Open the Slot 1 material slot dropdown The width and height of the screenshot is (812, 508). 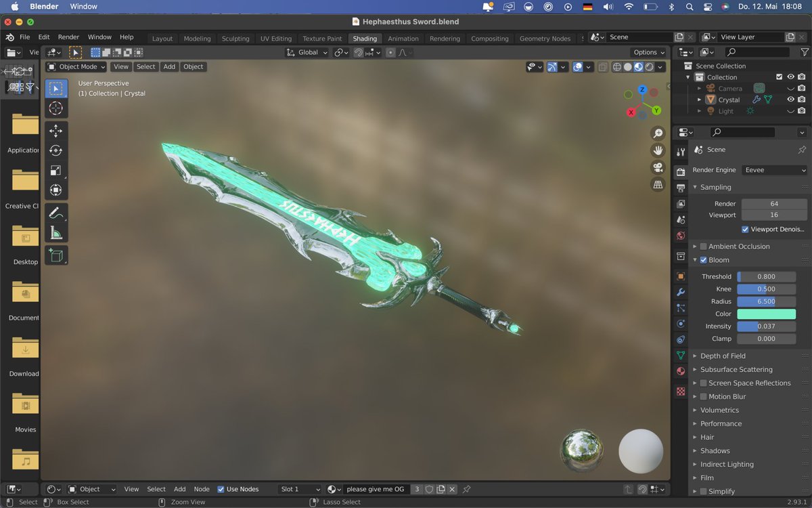[x=300, y=489]
